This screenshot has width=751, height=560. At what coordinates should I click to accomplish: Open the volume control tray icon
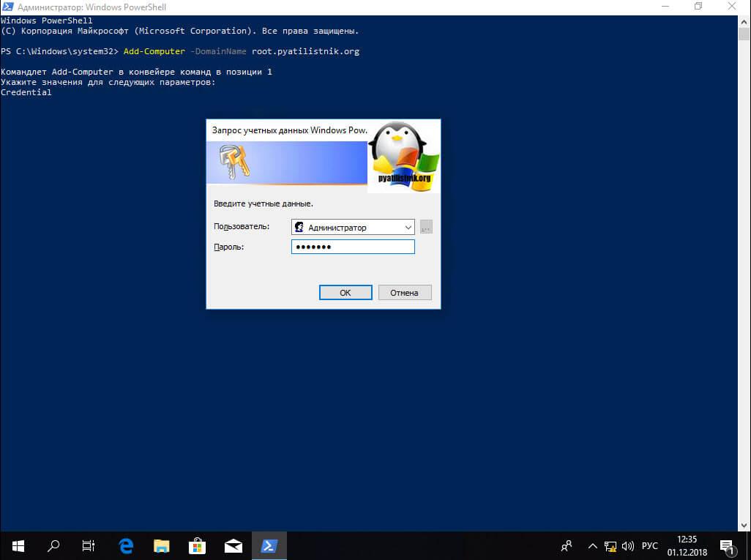[628, 545]
